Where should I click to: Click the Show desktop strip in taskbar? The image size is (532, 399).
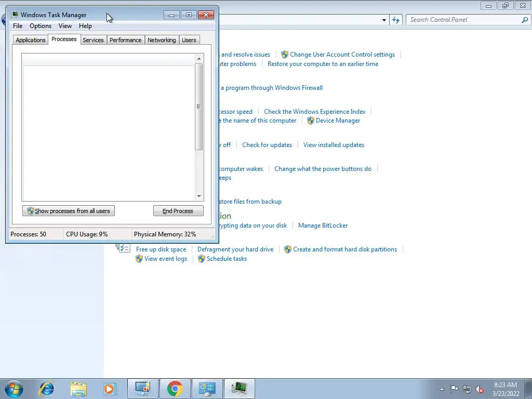[x=528, y=389]
